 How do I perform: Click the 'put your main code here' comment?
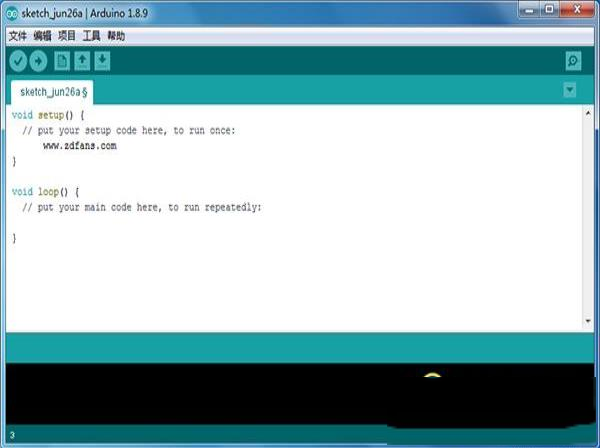click(x=142, y=207)
